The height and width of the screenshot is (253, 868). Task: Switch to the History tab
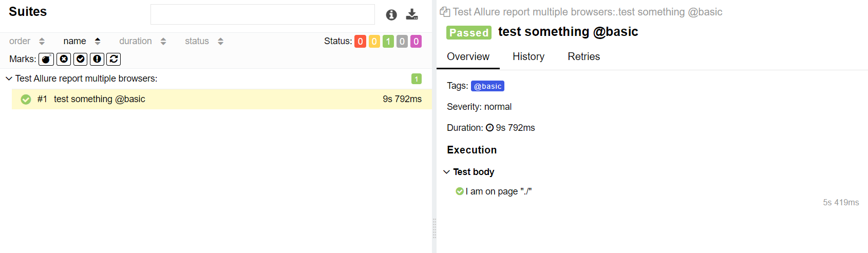(529, 56)
